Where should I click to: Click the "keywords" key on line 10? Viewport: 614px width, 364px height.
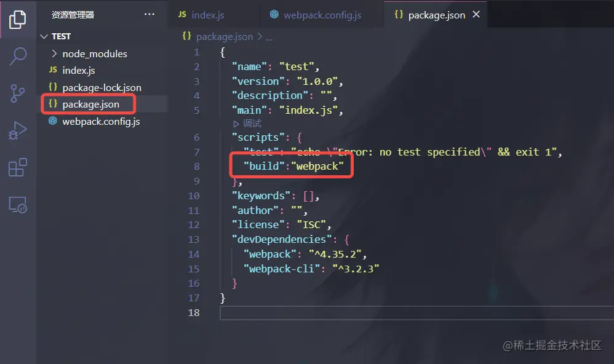click(x=261, y=196)
